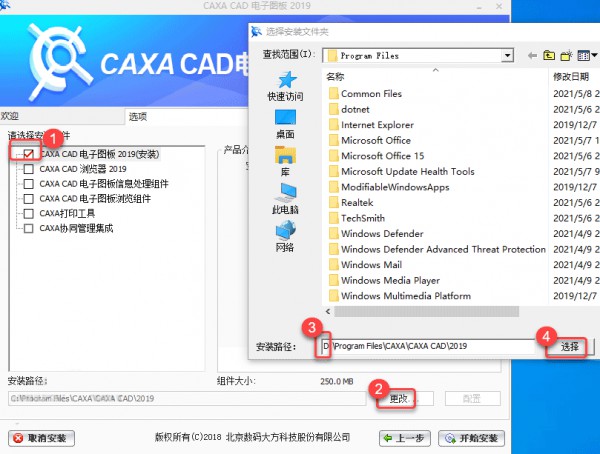
Task: Select the Common Files folder name
Action: point(371,94)
